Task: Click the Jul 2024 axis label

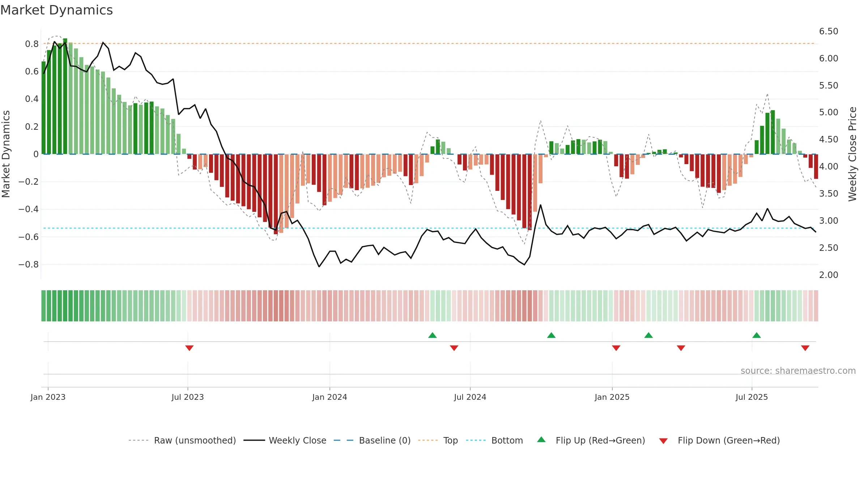Action: 470,397
